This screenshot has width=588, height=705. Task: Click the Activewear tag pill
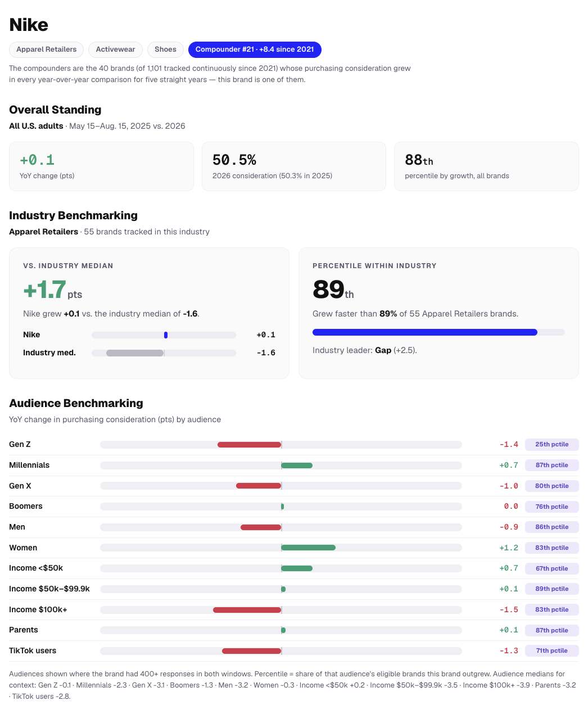[115, 49]
